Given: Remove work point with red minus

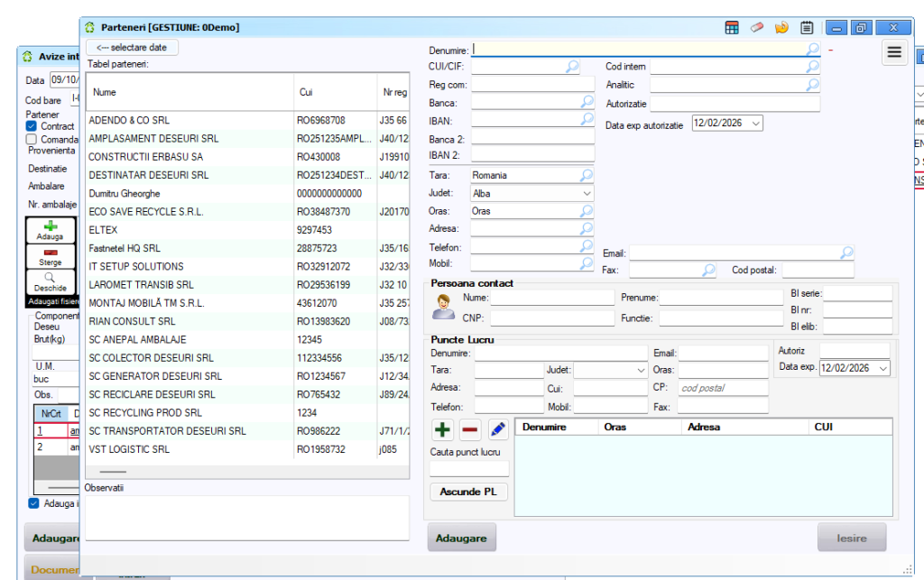Looking at the screenshot, I should (x=469, y=430).
